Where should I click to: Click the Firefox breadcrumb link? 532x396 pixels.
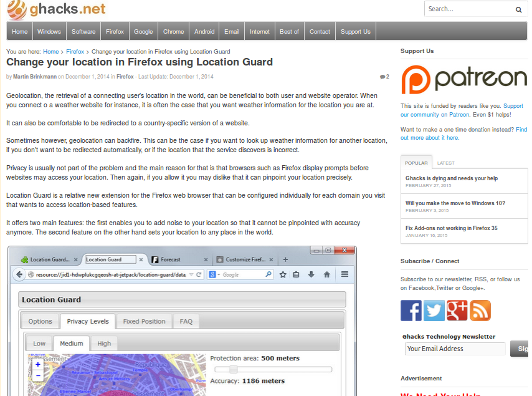click(75, 52)
